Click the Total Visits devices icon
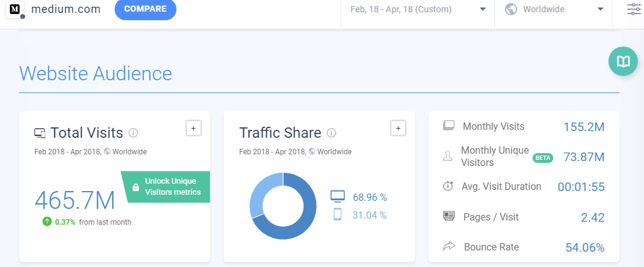 point(40,133)
